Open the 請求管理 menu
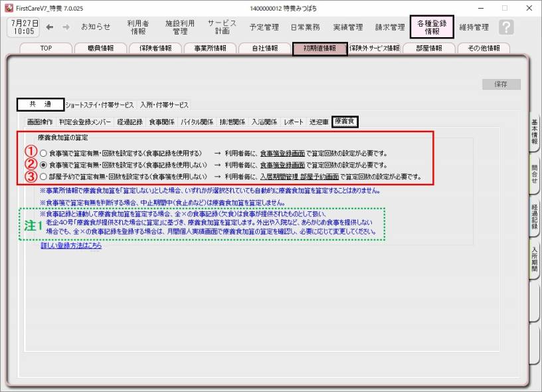 pos(390,27)
